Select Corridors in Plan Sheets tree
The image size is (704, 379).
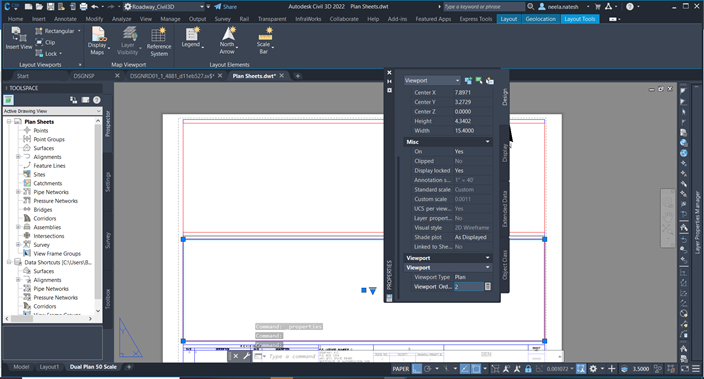click(44, 218)
